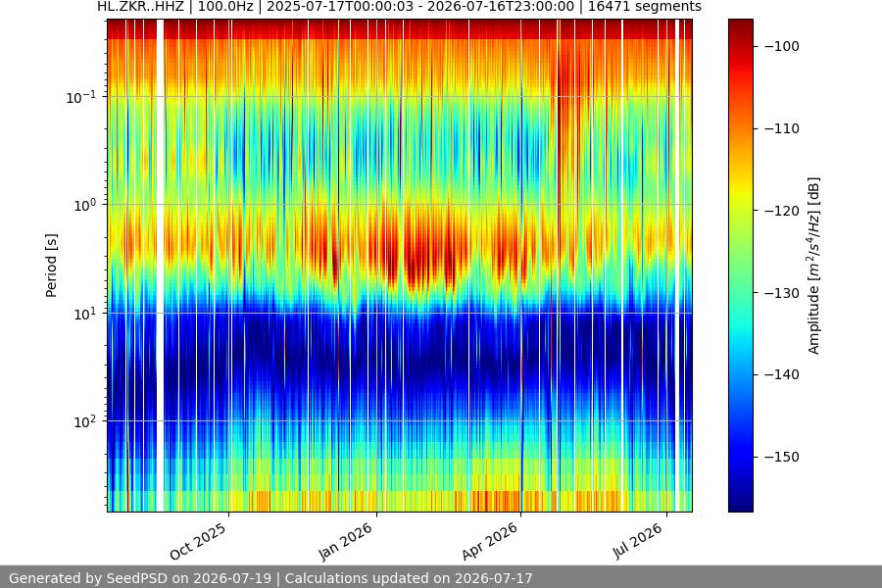Click the 10¹ y-axis tick label

coord(85,314)
